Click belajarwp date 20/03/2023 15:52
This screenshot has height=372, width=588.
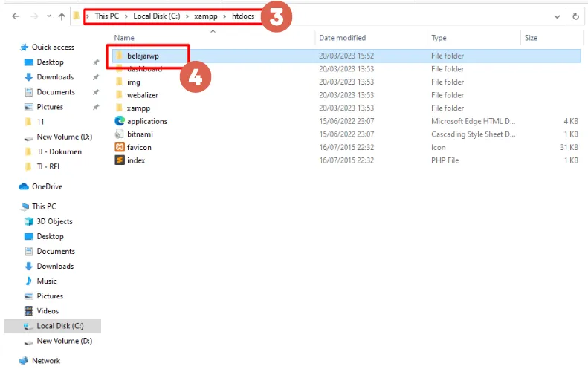[346, 56]
